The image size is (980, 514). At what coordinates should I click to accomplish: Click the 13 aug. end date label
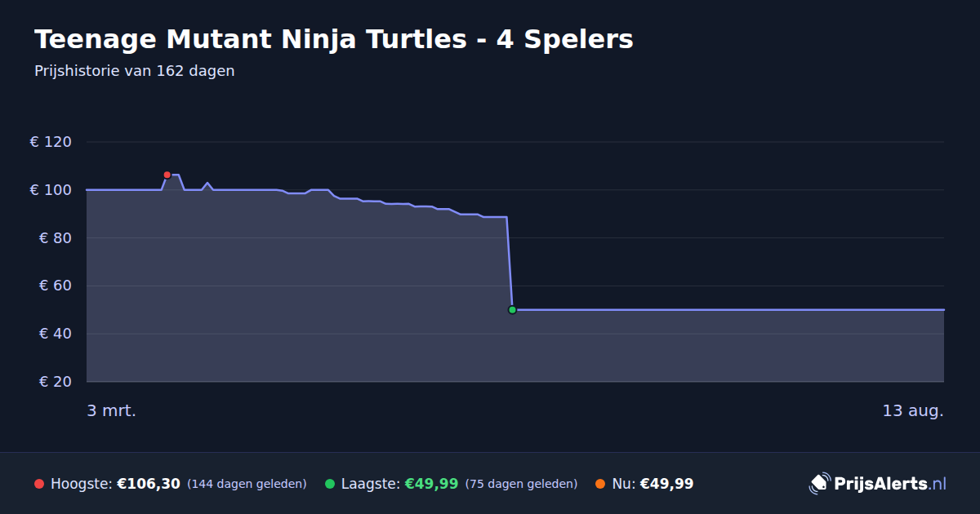click(913, 410)
